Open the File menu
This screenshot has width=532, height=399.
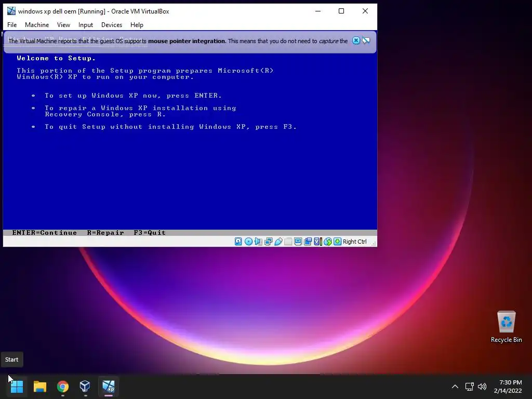coord(12,25)
